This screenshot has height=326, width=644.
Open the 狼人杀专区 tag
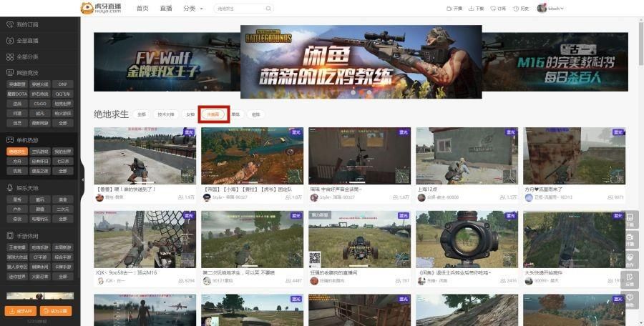(17, 267)
